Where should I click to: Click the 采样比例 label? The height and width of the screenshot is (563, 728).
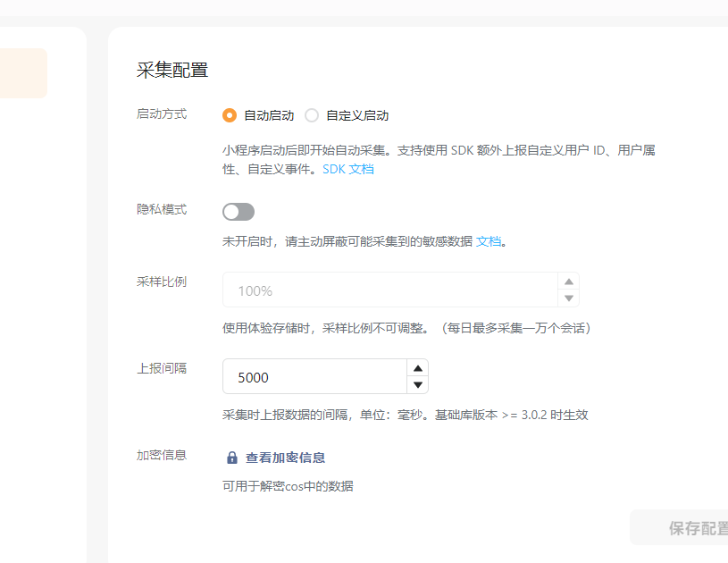(x=162, y=282)
